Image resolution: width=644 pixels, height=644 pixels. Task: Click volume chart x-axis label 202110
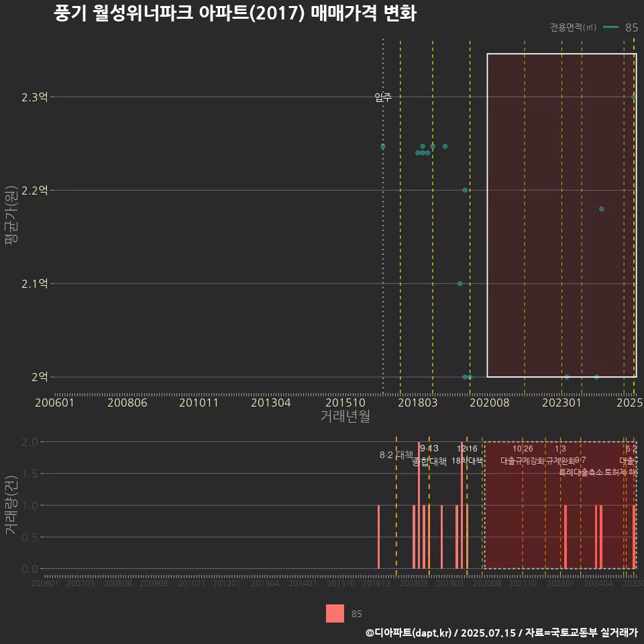pos(523,583)
